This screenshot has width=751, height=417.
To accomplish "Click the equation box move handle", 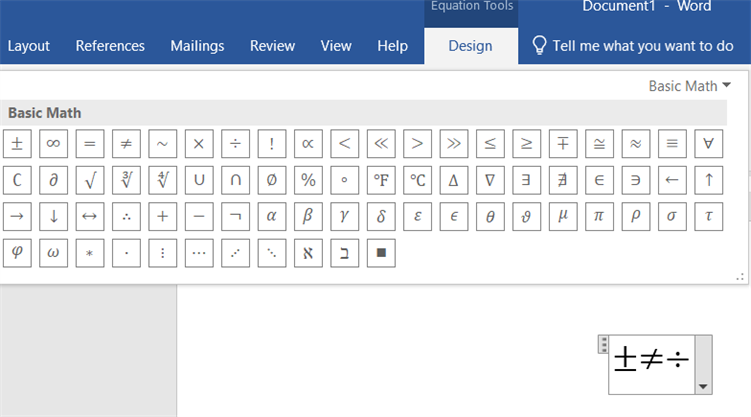I will tap(603, 345).
